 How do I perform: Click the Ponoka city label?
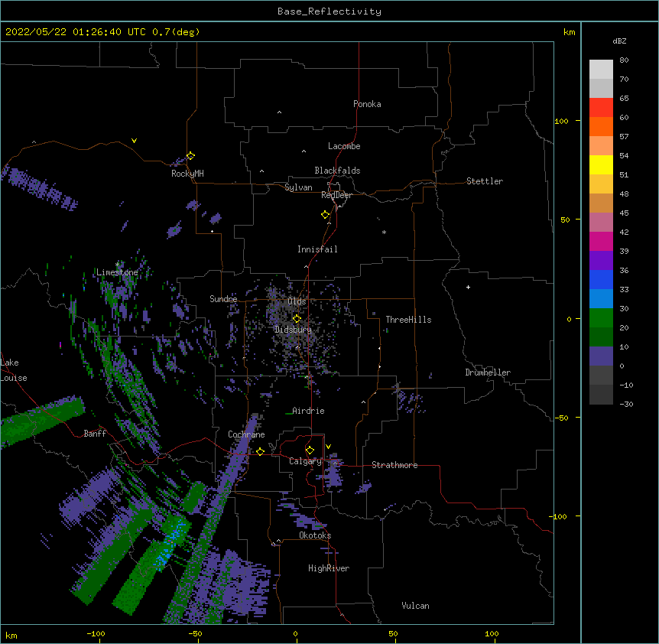click(x=367, y=104)
